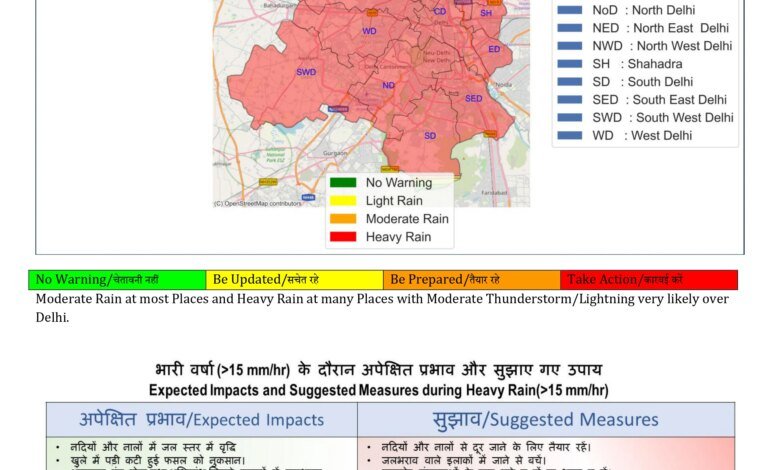The image size is (780, 470).
Task: Click 'NED : North East Delhi' legend entry
Action: click(x=660, y=28)
